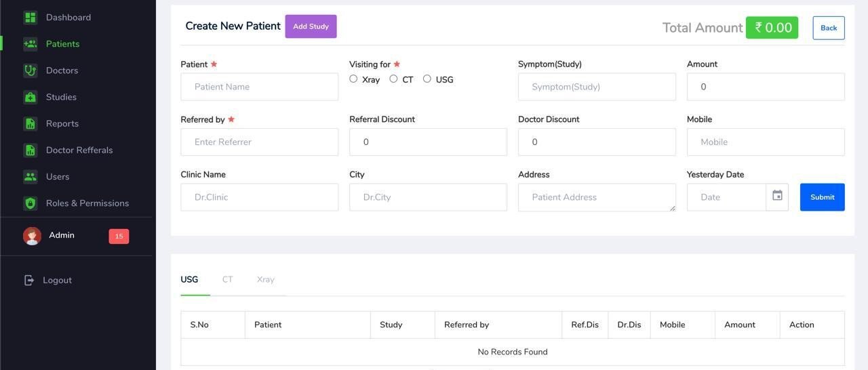Click the Back button
The width and height of the screenshot is (868, 370).
828,28
